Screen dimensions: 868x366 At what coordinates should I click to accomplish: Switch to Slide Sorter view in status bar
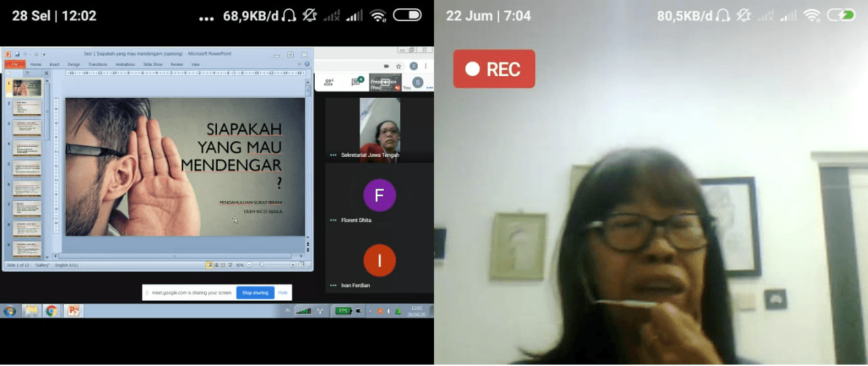click(x=216, y=265)
